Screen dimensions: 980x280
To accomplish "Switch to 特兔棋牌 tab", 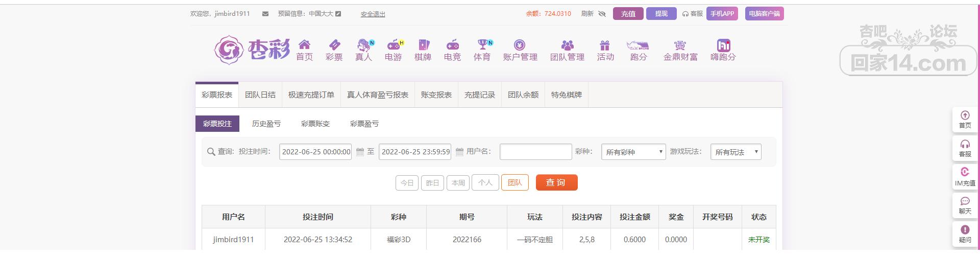I will pyautogui.click(x=567, y=95).
